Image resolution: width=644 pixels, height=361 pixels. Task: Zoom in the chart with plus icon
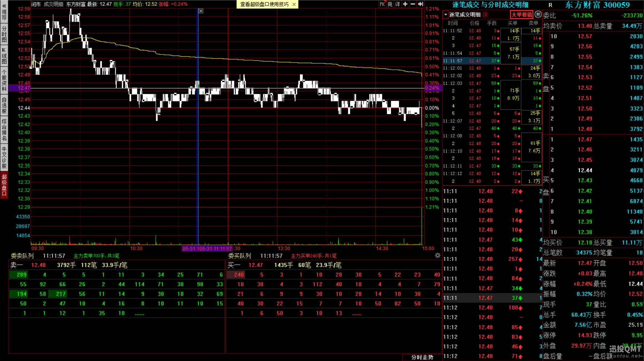(x=405, y=4)
